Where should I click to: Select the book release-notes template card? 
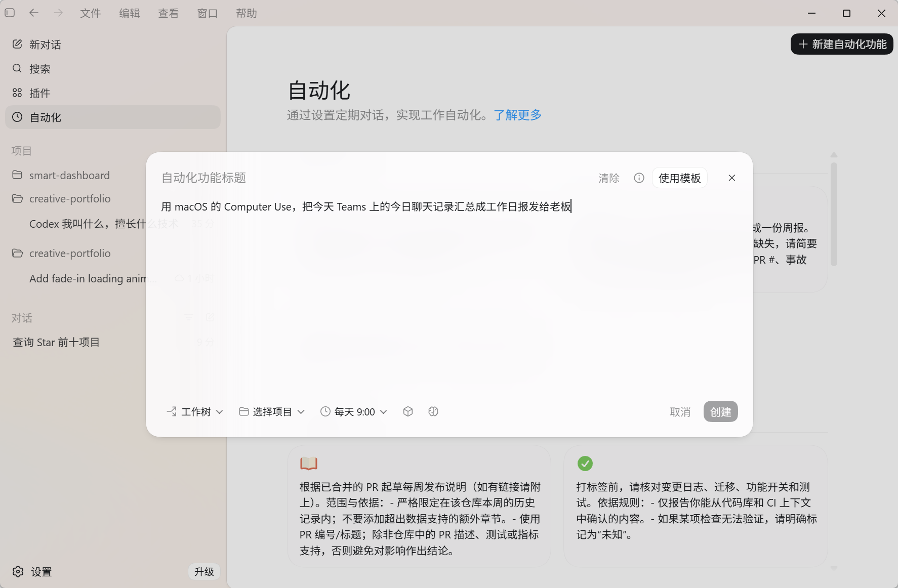coord(419,506)
